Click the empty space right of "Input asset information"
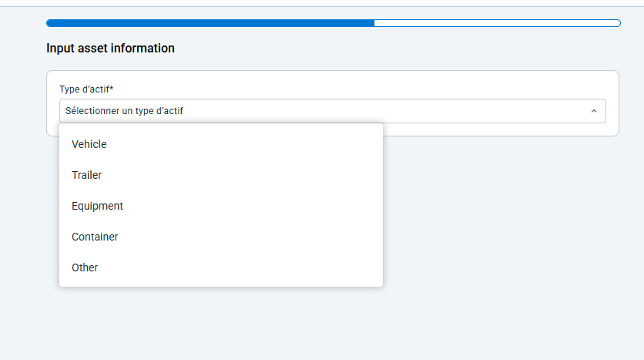This screenshot has height=360, width=644. 385,48
